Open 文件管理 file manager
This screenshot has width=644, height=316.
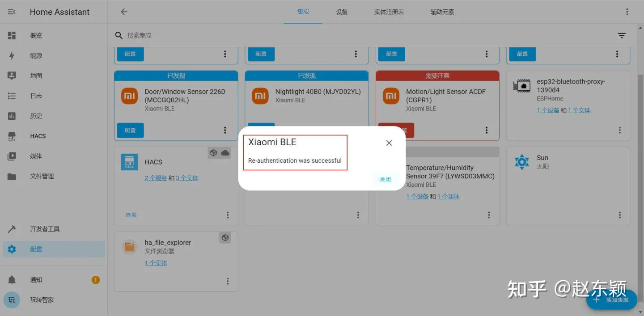pos(54,177)
